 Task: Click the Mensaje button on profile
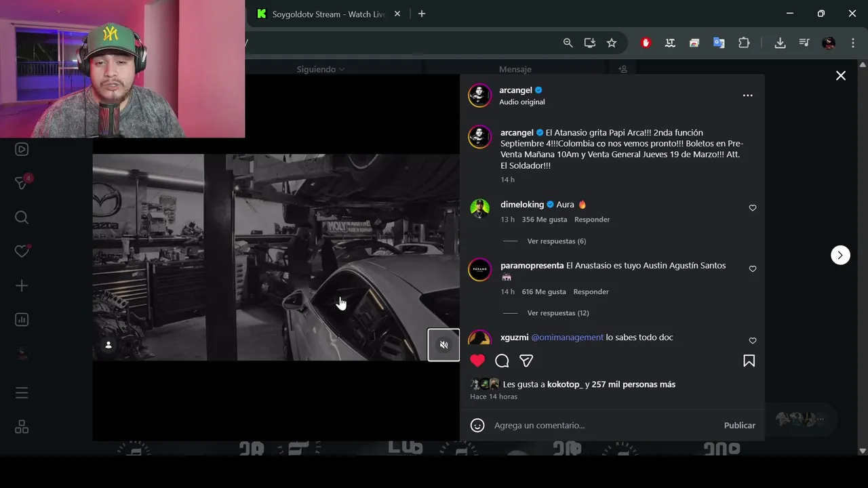coord(515,69)
